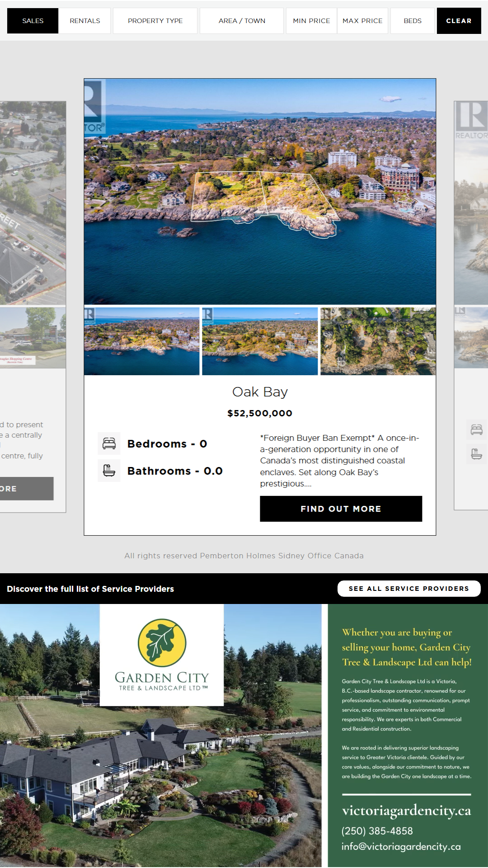Click the bed icon on the right listing card
Image resolution: width=488 pixels, height=868 pixels.
click(476, 429)
